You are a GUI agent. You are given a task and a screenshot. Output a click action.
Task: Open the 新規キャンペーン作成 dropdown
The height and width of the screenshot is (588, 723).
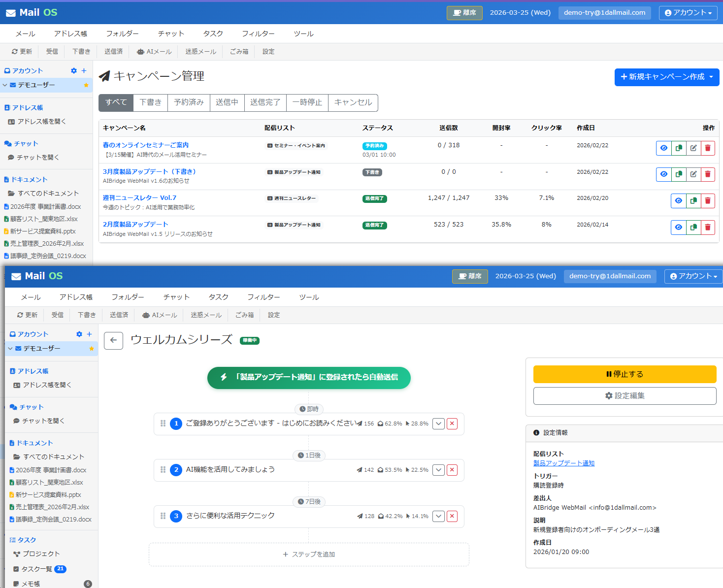click(x=666, y=77)
